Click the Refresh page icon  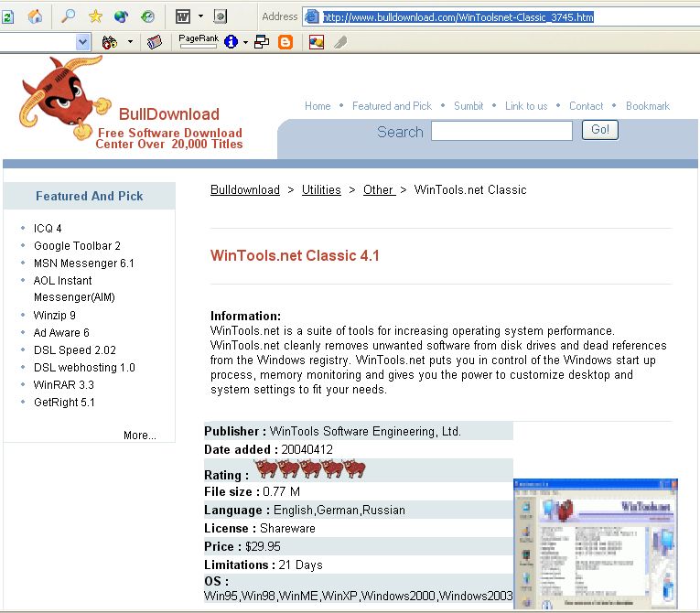click(x=7, y=17)
